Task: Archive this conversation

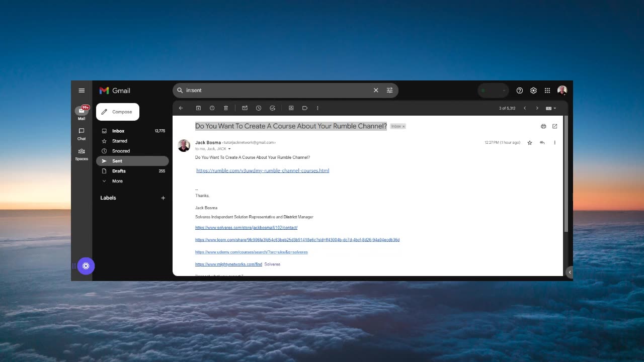Action: (x=198, y=108)
